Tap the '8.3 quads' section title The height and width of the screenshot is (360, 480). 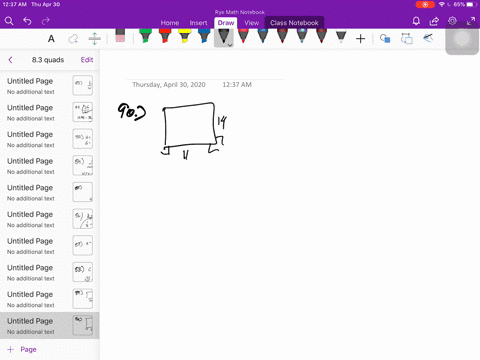[x=48, y=60]
